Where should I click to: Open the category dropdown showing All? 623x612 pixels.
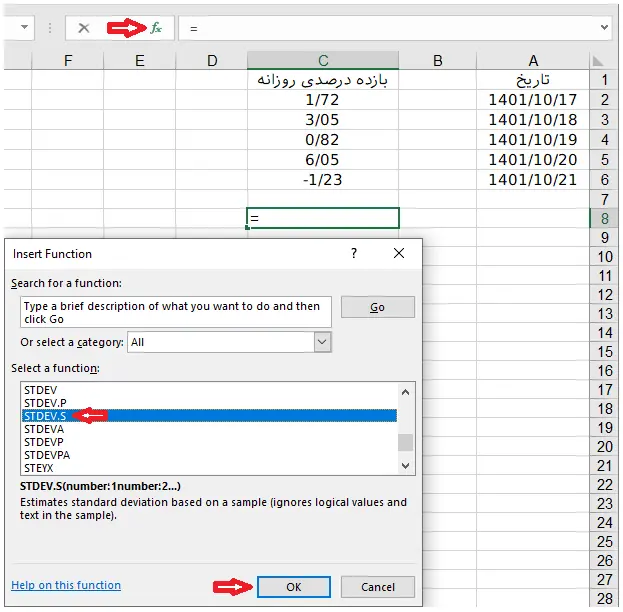[322, 342]
